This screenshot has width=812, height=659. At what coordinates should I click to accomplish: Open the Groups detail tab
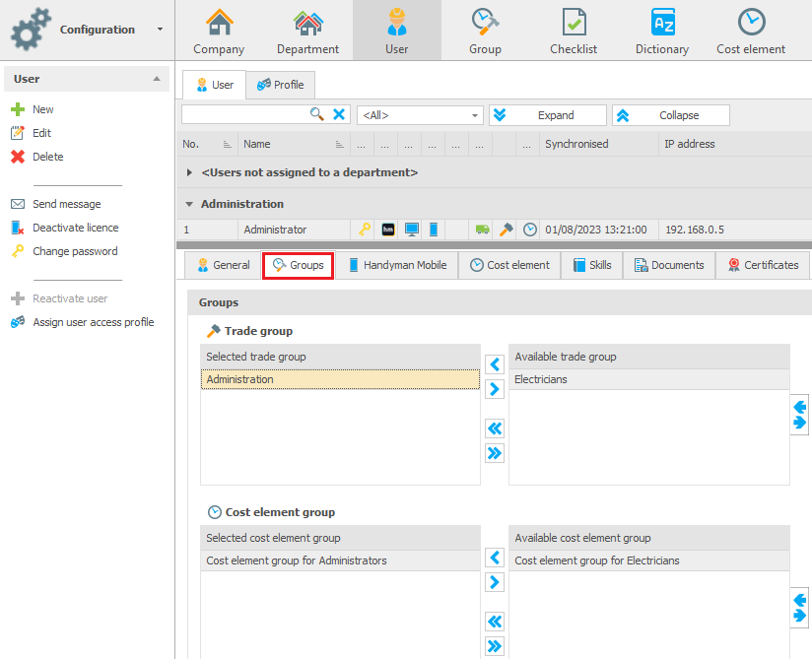click(x=298, y=265)
